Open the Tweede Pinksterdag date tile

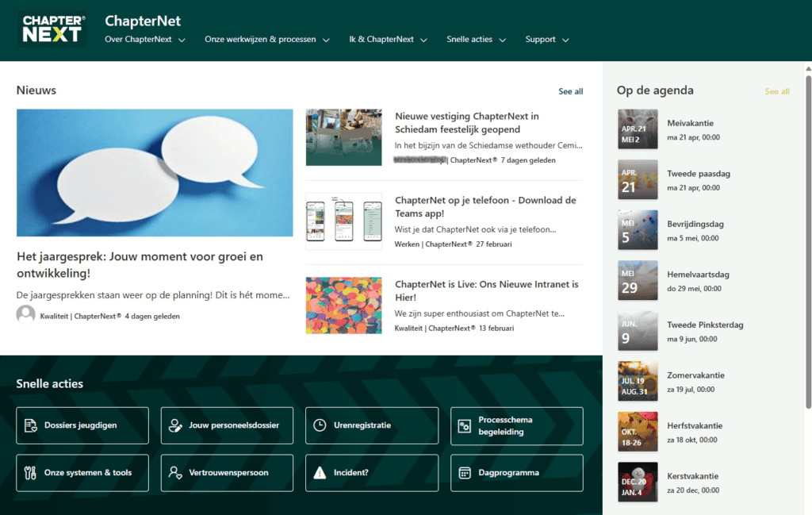(x=638, y=331)
